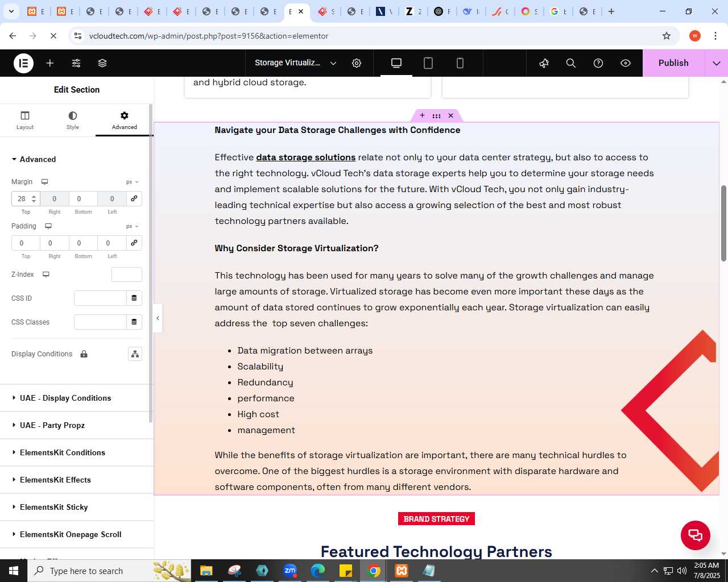Click the CSS ID input field

pyautogui.click(x=100, y=298)
